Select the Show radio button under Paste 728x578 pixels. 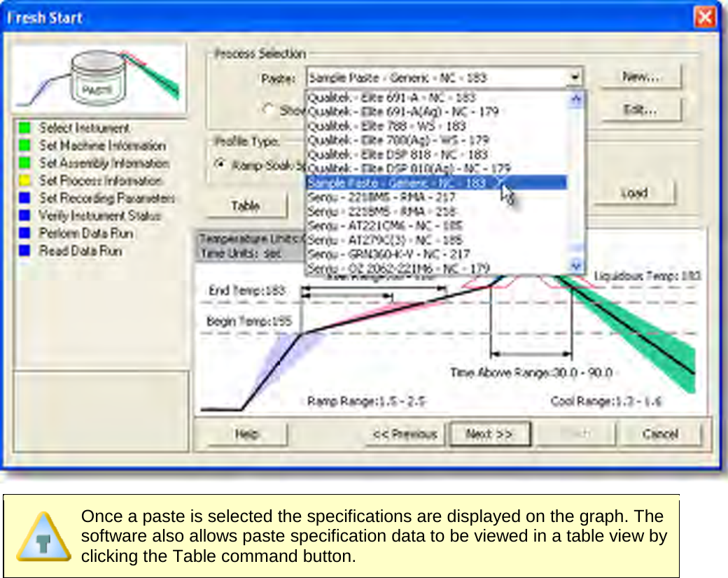point(268,109)
